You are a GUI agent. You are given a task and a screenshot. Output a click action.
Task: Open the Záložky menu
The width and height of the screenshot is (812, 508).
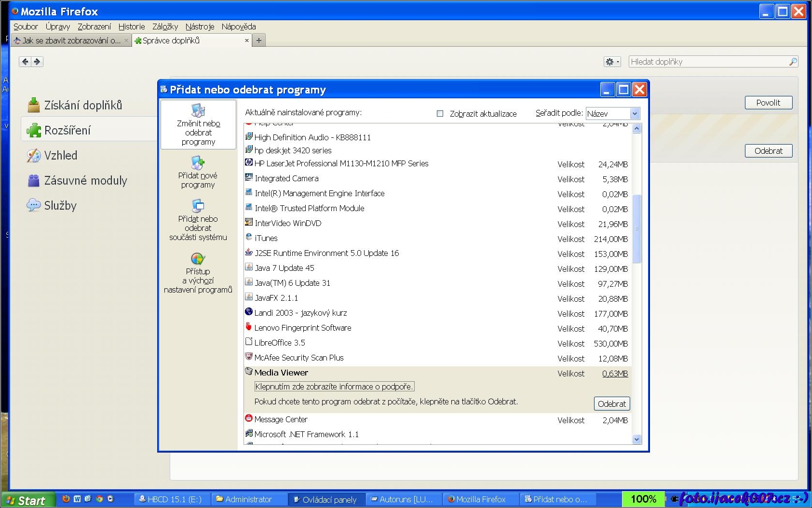point(165,27)
